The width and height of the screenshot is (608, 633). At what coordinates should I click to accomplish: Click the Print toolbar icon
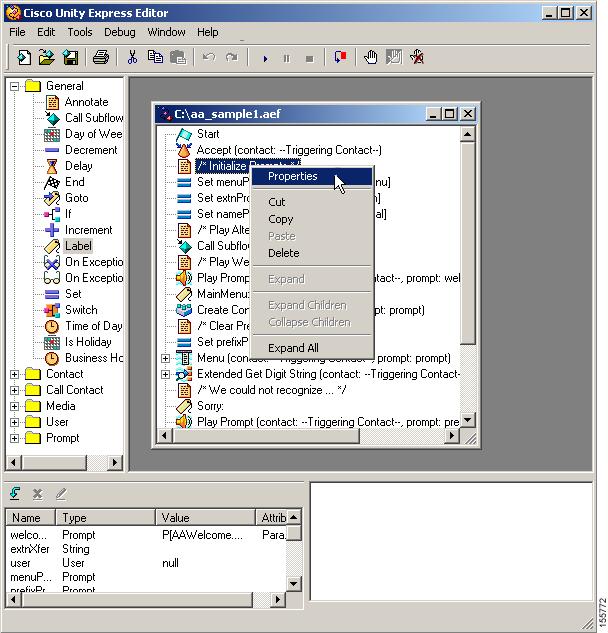click(101, 57)
